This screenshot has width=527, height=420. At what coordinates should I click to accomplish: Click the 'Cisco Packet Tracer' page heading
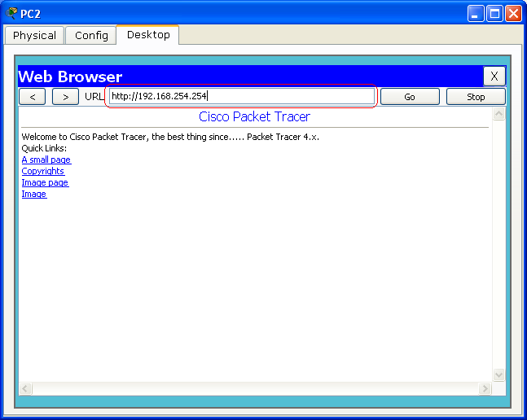(254, 117)
